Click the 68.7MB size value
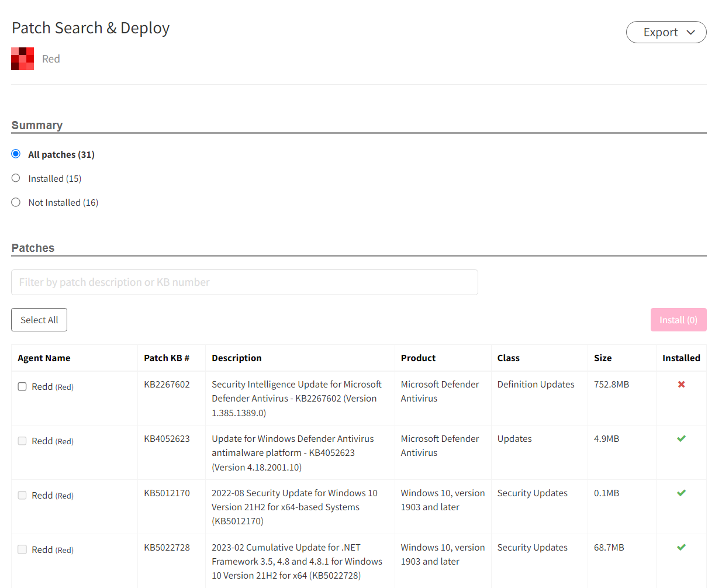Image resolution: width=715 pixels, height=588 pixels. (x=609, y=548)
